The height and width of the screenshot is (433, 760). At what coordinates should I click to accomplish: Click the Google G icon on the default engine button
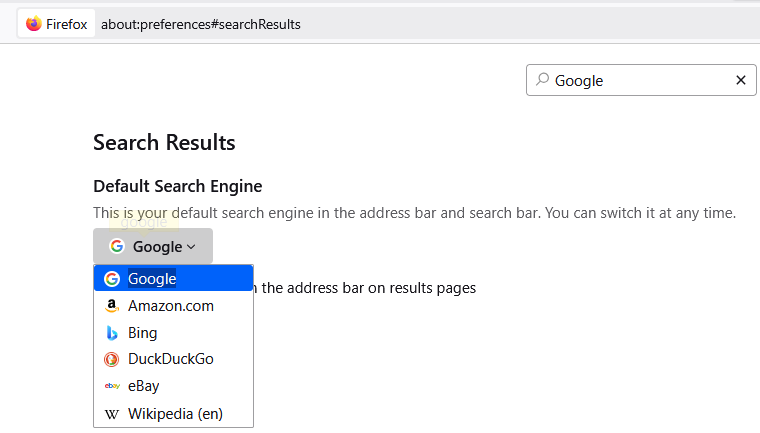[117, 246]
